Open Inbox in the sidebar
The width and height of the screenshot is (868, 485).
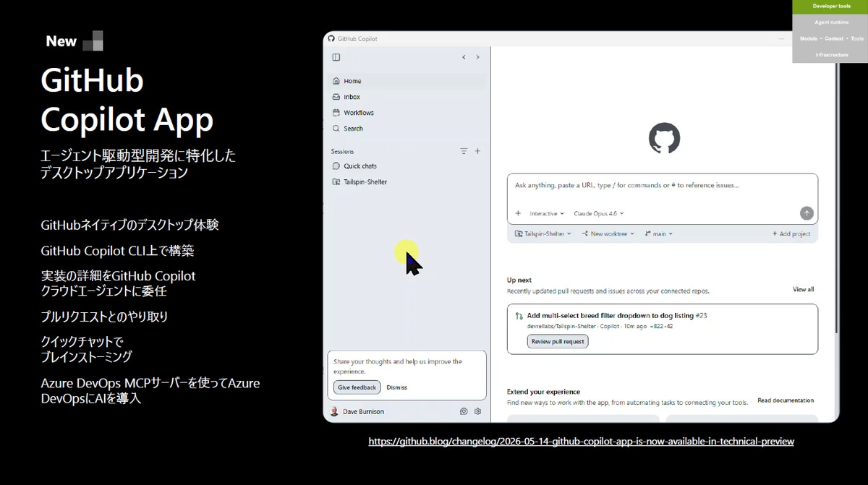coord(407,97)
